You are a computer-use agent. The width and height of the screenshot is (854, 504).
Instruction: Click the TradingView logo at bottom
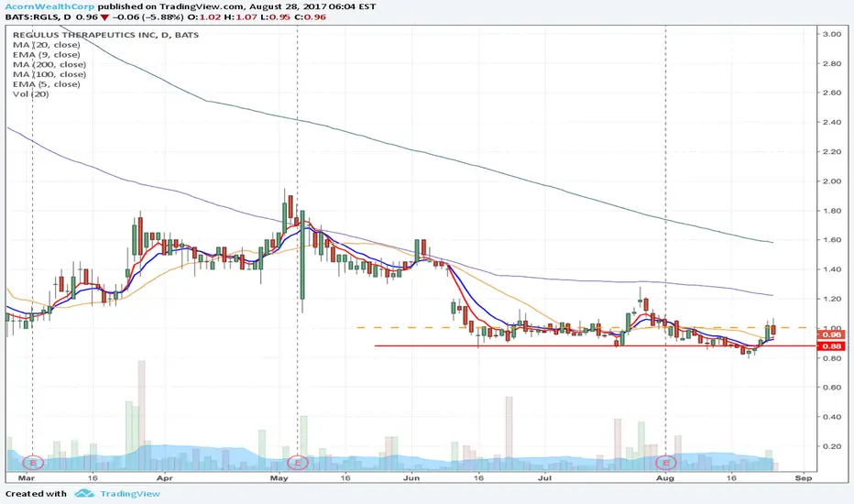[84, 494]
